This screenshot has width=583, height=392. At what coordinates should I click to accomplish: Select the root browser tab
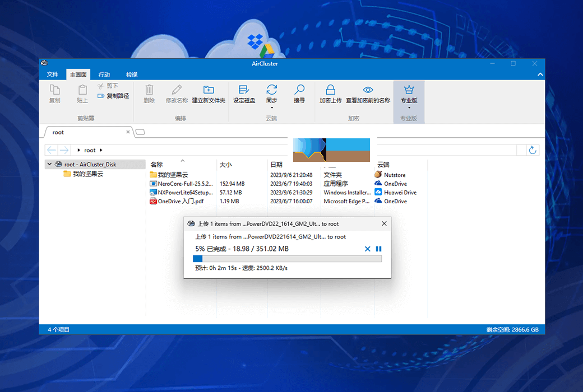(87, 132)
